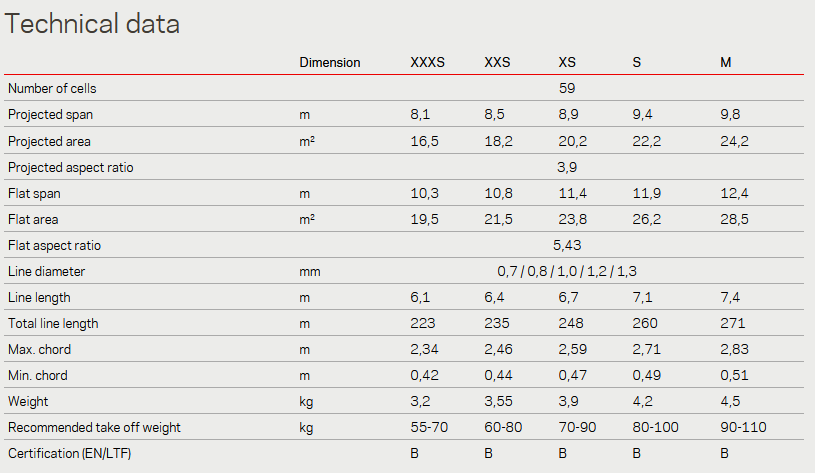
Task: Select the Dimension column header
Action: point(330,62)
